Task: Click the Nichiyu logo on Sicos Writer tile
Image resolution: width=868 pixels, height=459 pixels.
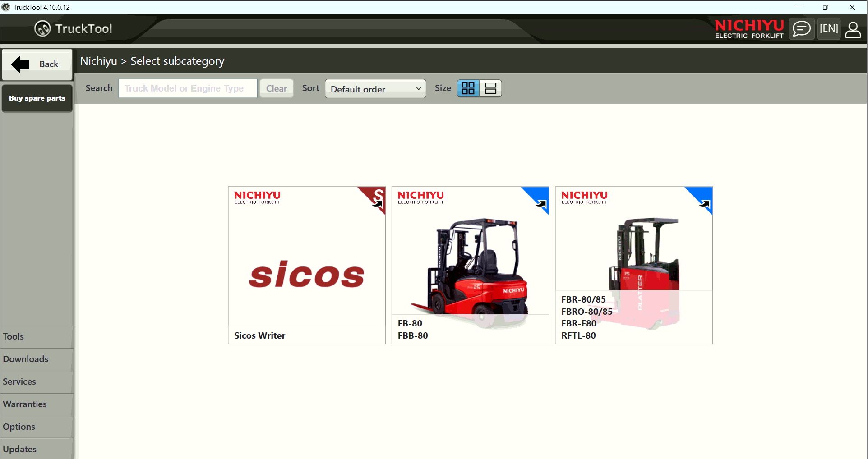Action: tap(257, 197)
